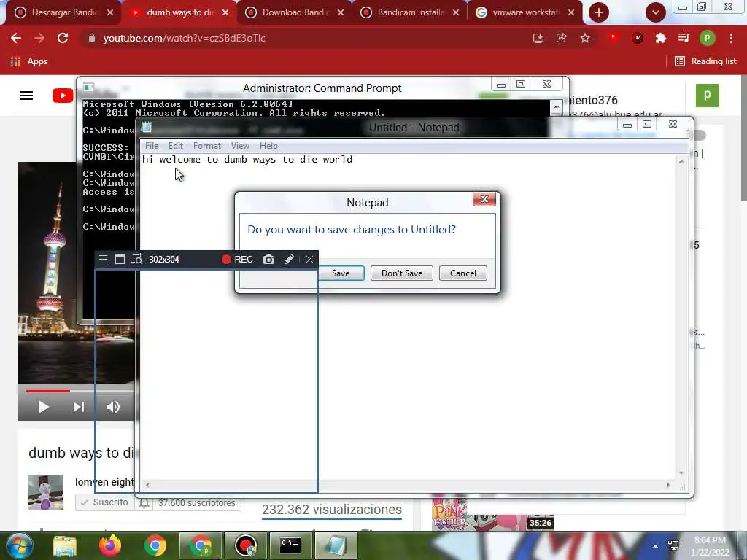Cancel the Notepad save prompt
The image size is (747, 560).
463,273
